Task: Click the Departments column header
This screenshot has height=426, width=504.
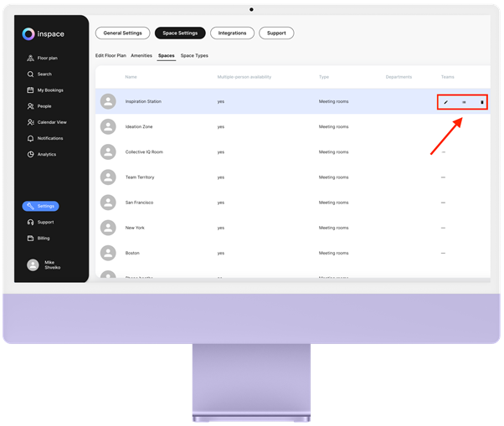Action: click(x=399, y=77)
